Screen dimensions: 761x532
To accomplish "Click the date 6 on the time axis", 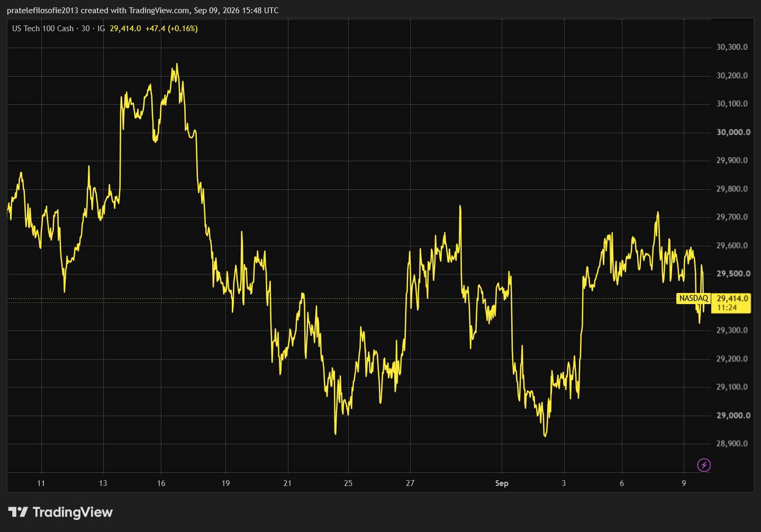I will 622,483.
